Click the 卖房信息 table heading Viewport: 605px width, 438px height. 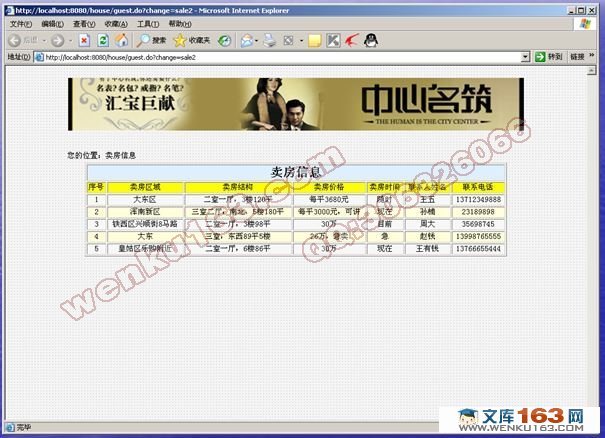click(296, 172)
